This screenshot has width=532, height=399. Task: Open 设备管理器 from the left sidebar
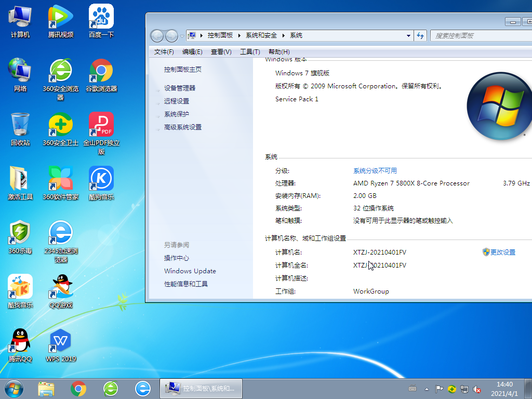(x=180, y=88)
